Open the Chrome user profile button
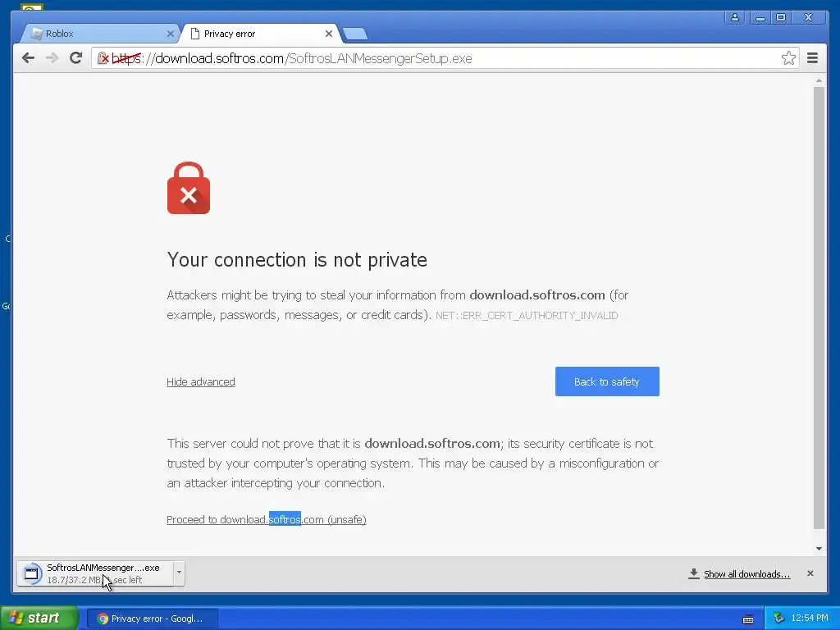The height and width of the screenshot is (630, 840). tap(735, 18)
